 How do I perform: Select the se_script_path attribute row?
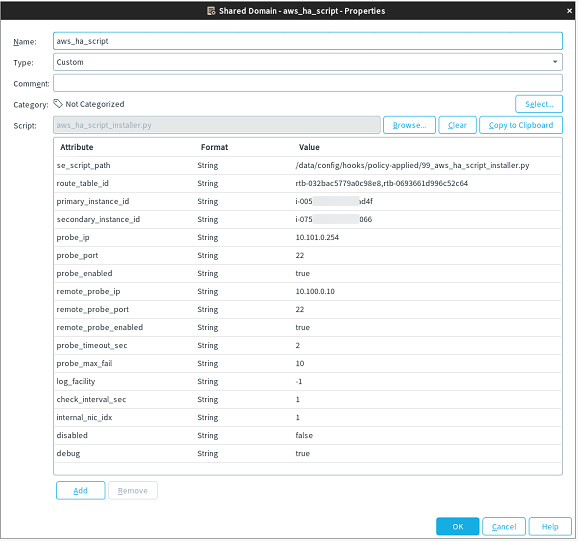click(x=308, y=165)
